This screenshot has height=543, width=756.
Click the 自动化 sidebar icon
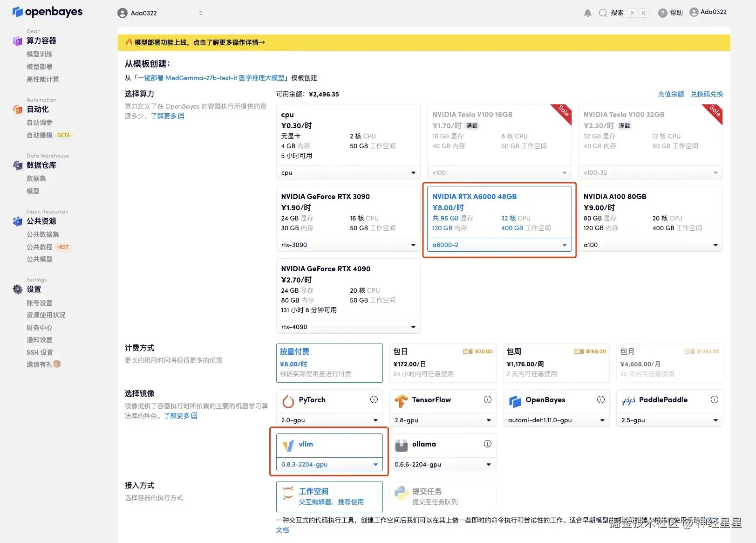click(18, 110)
